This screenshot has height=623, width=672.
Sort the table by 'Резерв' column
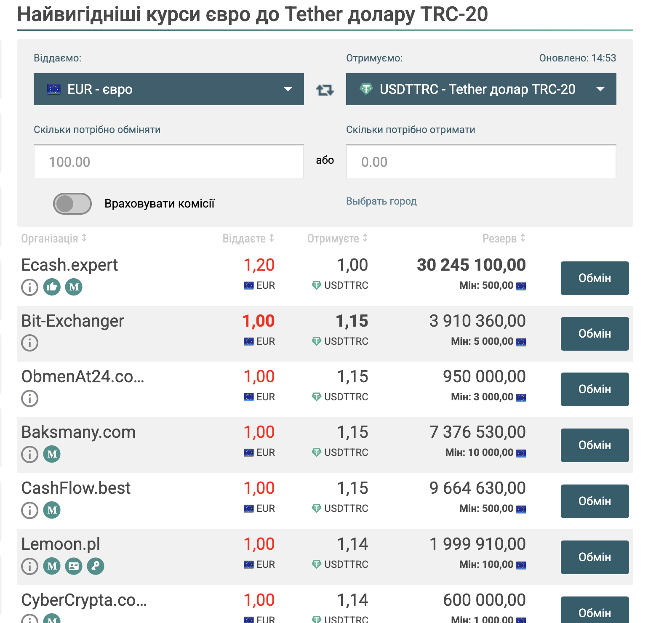(504, 239)
